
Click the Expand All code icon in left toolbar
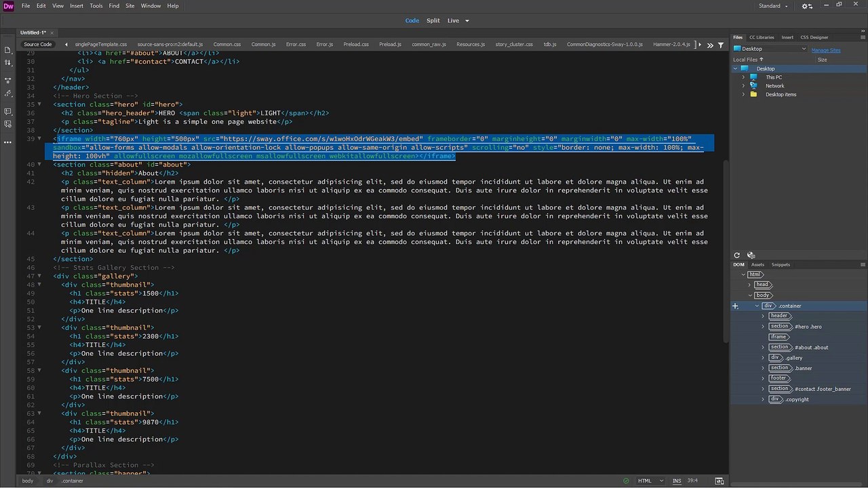coord(8,79)
